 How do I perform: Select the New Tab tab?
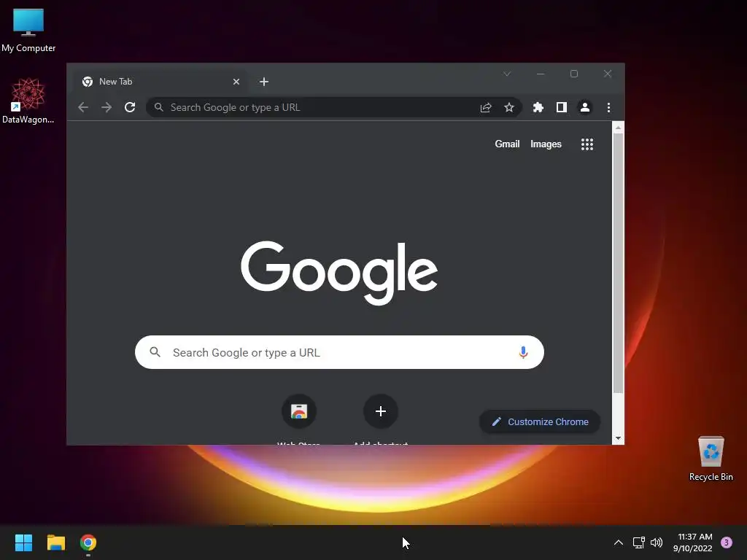click(x=161, y=82)
